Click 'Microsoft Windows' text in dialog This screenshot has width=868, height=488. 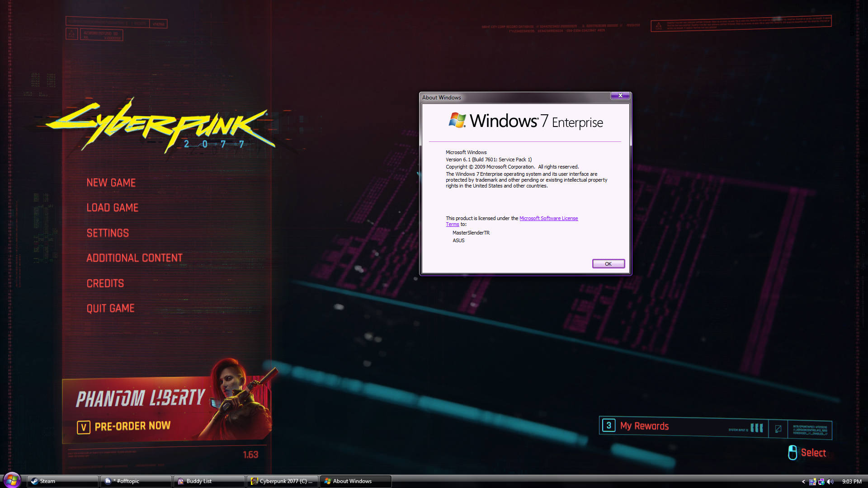(x=466, y=153)
